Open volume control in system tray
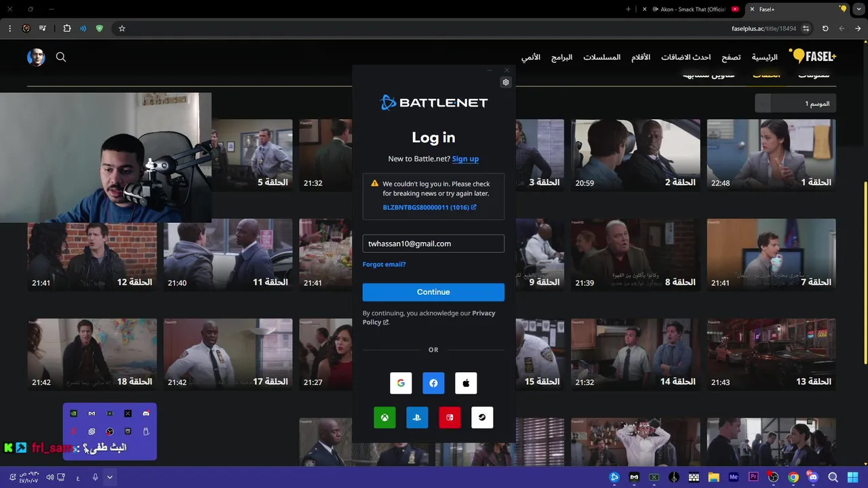The height and width of the screenshot is (488, 868). tap(50, 477)
